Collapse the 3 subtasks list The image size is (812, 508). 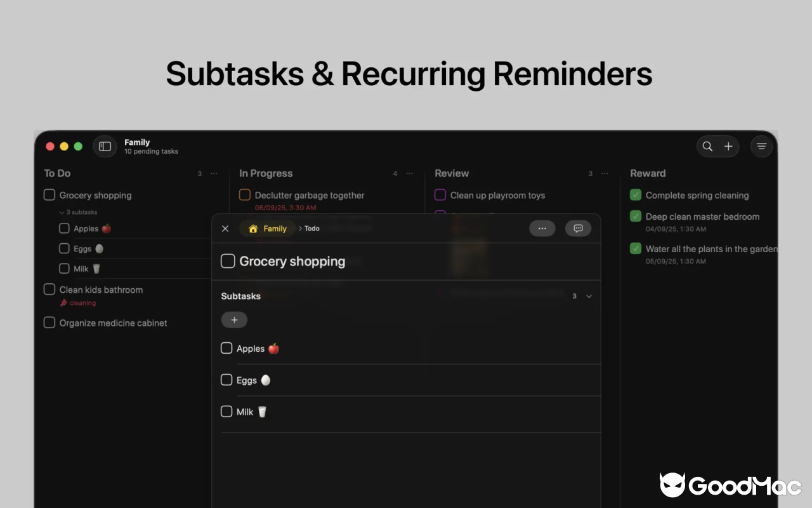[78, 212]
